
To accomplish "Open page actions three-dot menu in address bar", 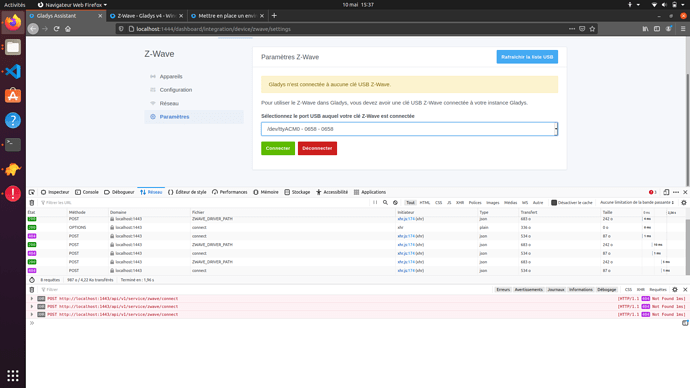I will click(572, 29).
